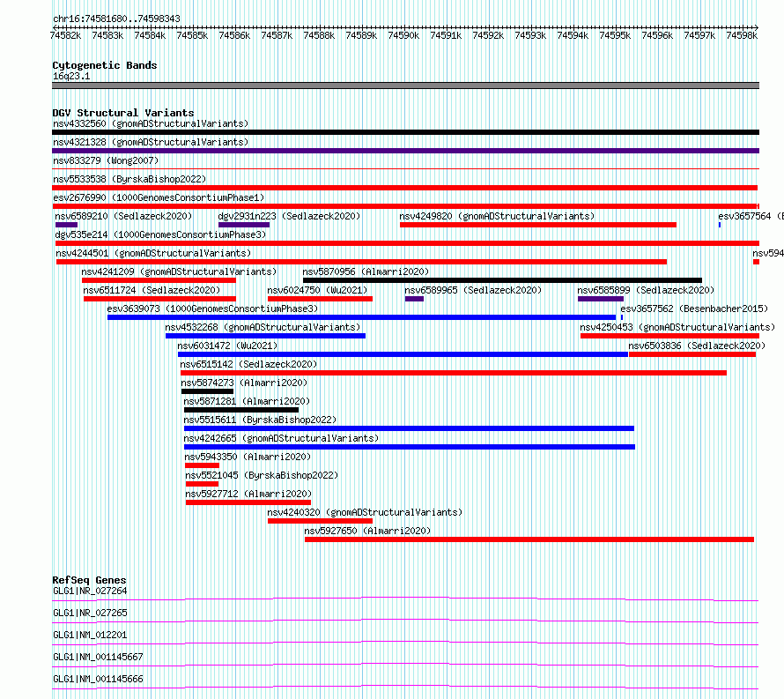Select GLG1|NM_012201 transcript
The image size is (784, 699).
point(90,635)
